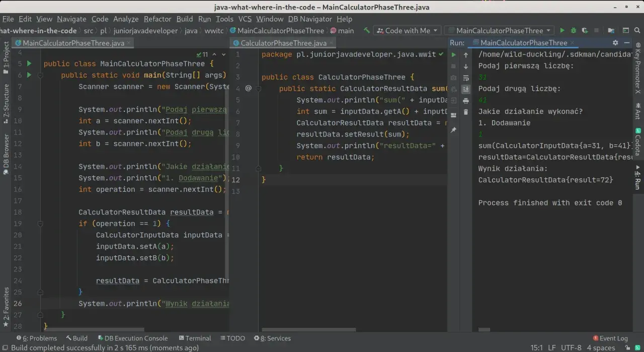The width and height of the screenshot is (644, 352).
Task: Click the horizontal scrollbar in the Run console
Action: pos(484,330)
